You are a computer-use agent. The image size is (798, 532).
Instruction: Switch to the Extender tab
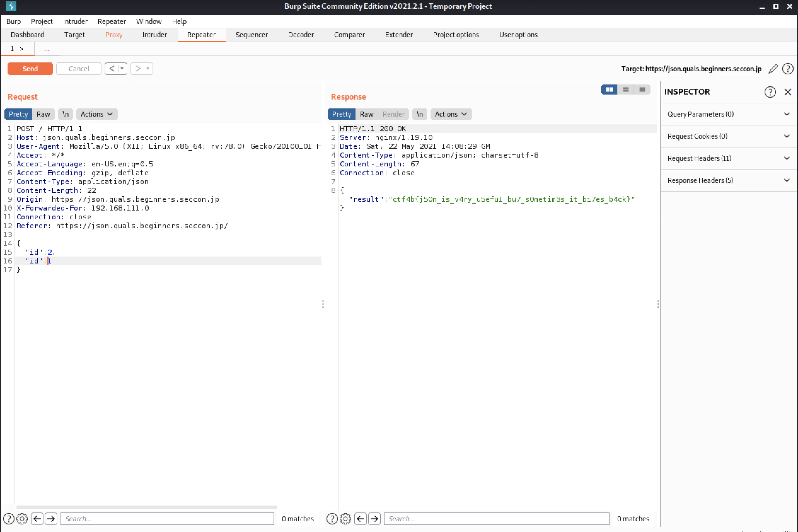pyautogui.click(x=399, y=35)
